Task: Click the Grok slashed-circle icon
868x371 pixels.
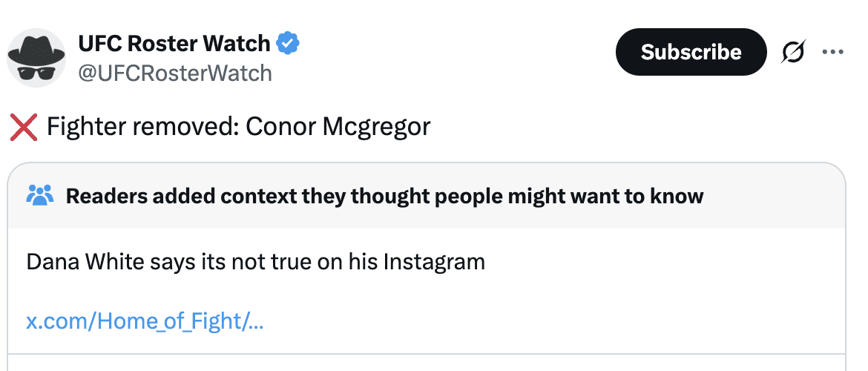Action: click(794, 52)
